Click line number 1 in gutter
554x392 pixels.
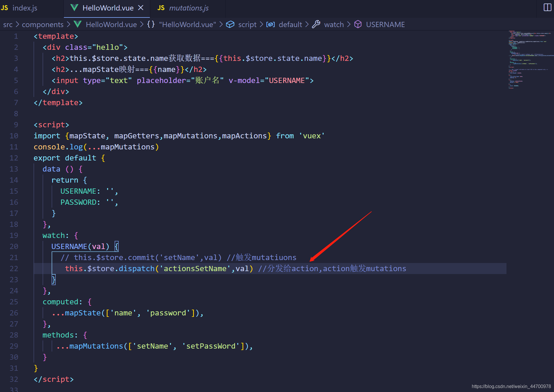click(16, 36)
